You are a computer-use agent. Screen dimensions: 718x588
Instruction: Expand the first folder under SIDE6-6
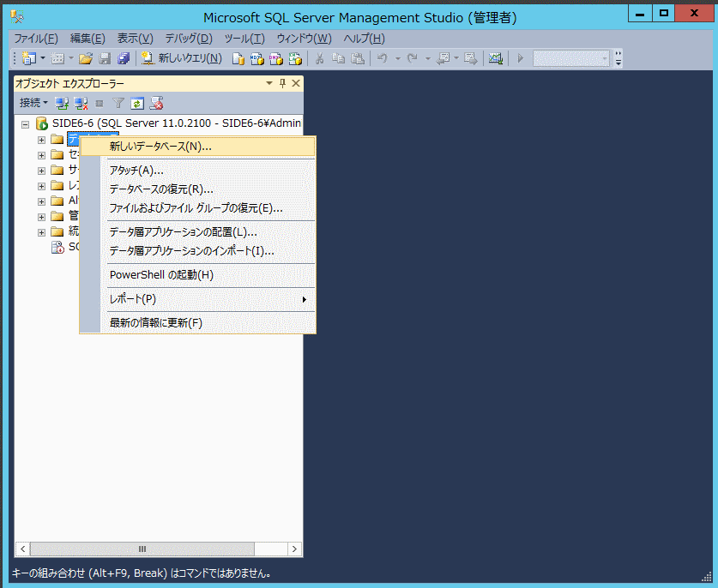click(x=41, y=140)
